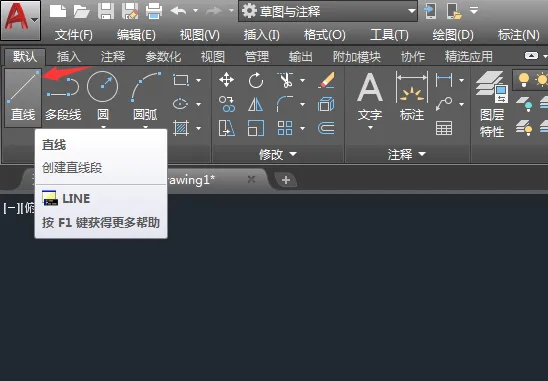Viewport: 548px width, 381px height.
Task: Click the Multileader tool icon
Action: pyautogui.click(x=444, y=104)
